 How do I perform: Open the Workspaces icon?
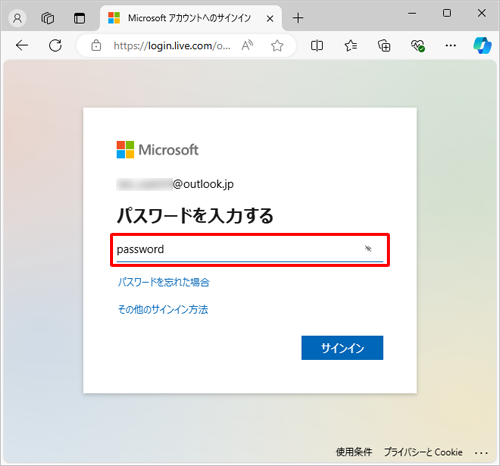click(x=48, y=18)
